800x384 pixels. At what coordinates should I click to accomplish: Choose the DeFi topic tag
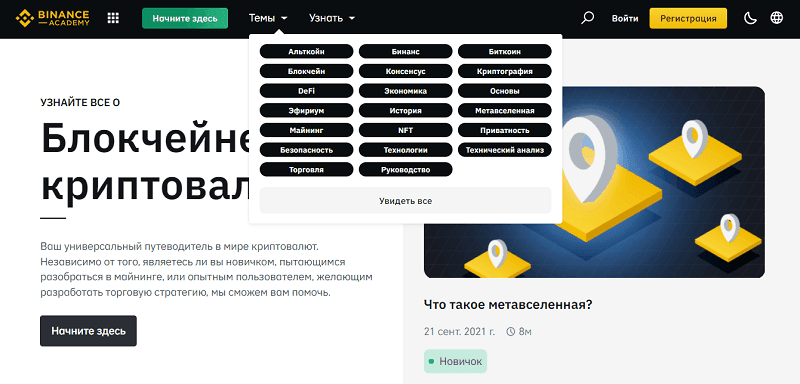pos(306,91)
